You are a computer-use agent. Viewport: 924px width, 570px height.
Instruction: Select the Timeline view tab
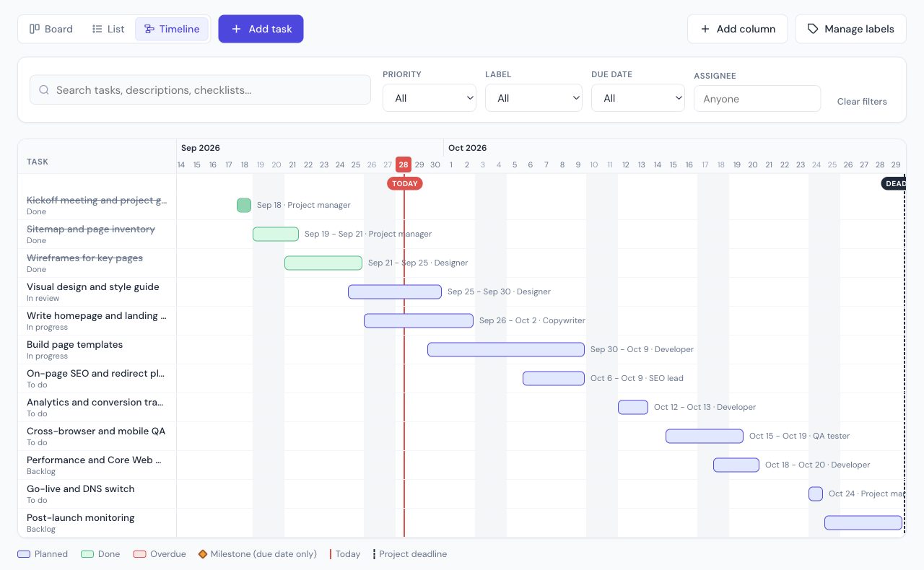pos(172,29)
